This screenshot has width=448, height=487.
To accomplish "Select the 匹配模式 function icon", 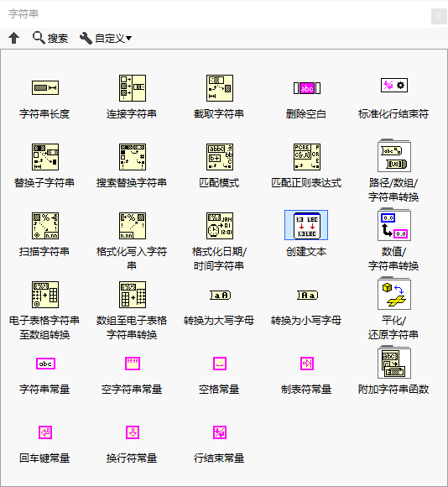I will coord(220,157).
